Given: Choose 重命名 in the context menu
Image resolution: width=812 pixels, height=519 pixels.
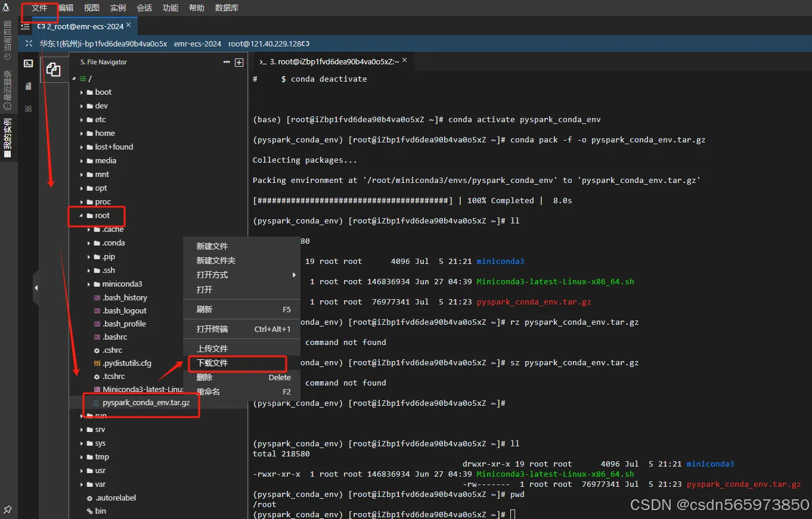Looking at the screenshot, I should [x=241, y=391].
